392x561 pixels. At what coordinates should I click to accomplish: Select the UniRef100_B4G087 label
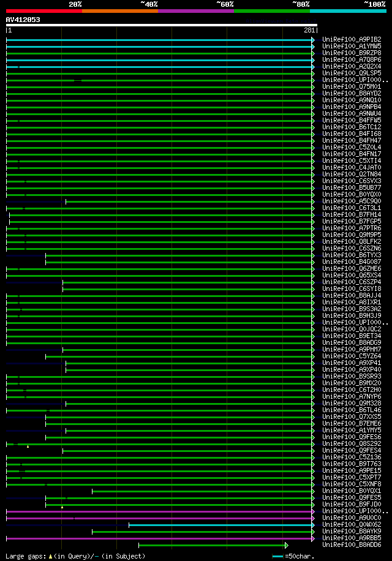tap(352, 262)
